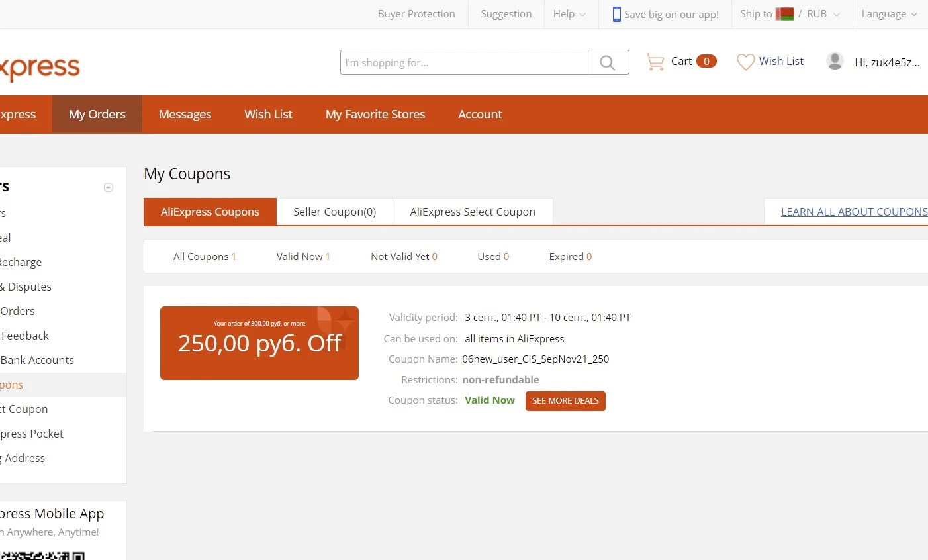
Task: Open My Favorite Stores menu item
Action: [x=375, y=114]
